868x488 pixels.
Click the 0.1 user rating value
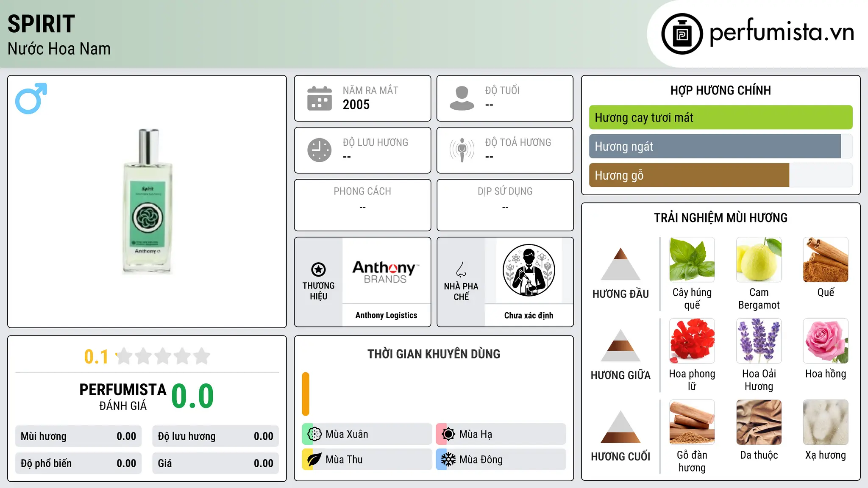click(x=96, y=357)
